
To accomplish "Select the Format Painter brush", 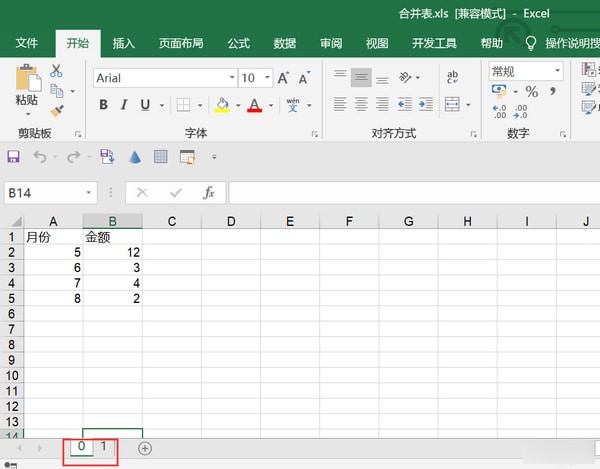I will [x=57, y=111].
